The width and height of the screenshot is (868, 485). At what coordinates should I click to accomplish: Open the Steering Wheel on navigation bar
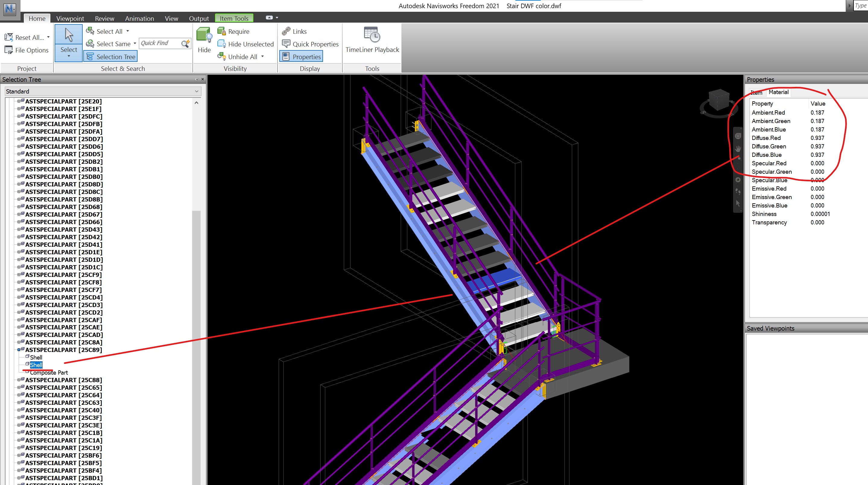click(738, 136)
